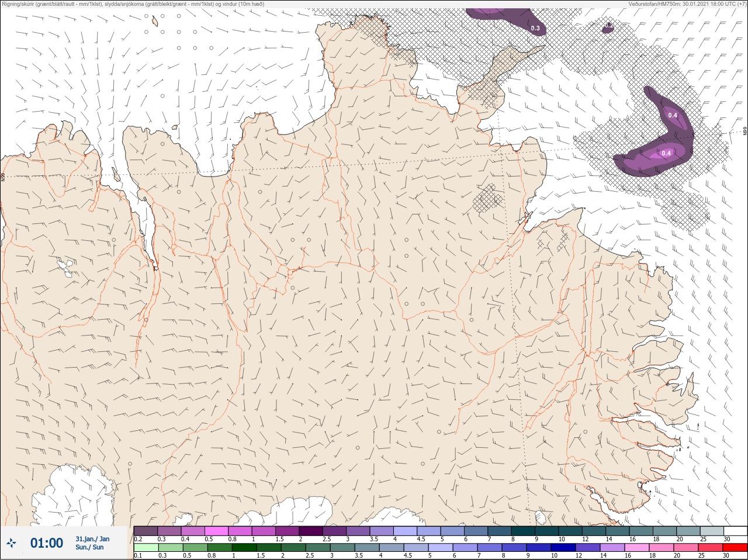Pick the pale green 0.1 swatch, lower legend

146,548
